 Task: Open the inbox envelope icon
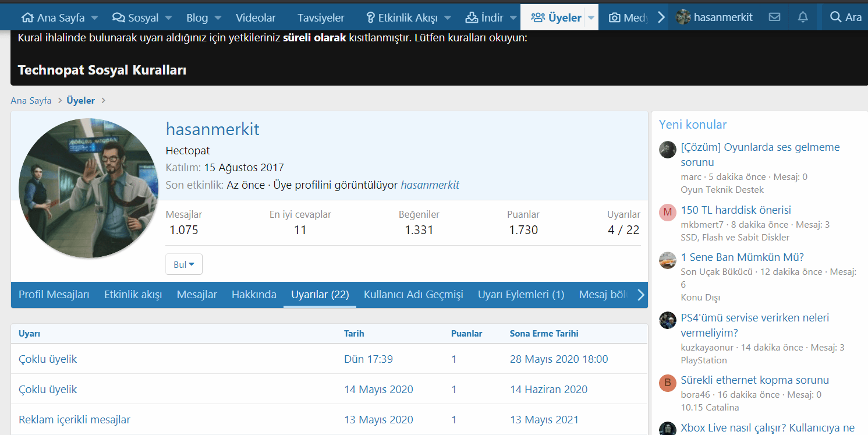click(774, 17)
